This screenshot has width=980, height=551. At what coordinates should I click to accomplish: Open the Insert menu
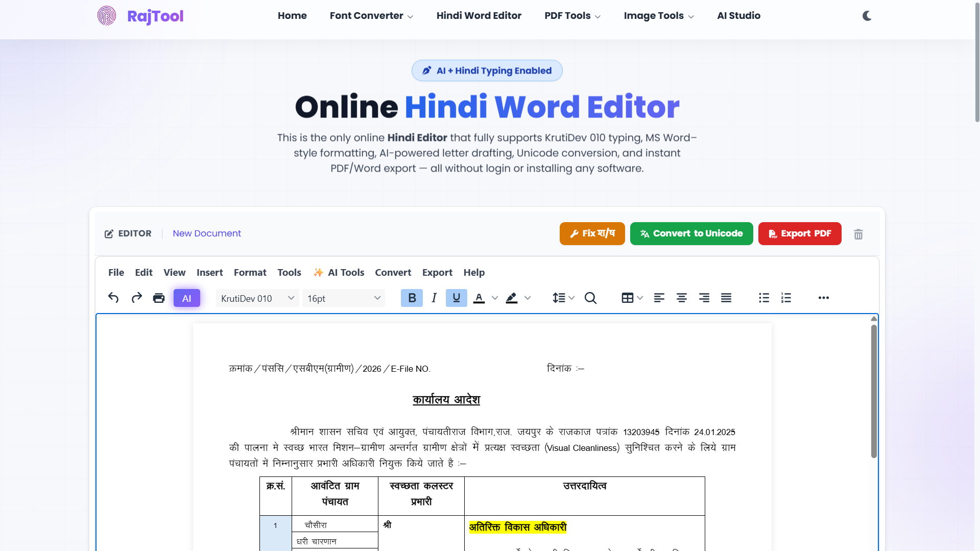click(210, 273)
